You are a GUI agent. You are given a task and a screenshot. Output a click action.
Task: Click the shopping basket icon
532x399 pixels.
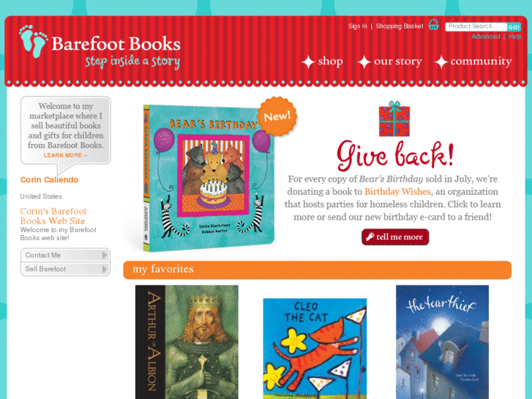[433, 25]
